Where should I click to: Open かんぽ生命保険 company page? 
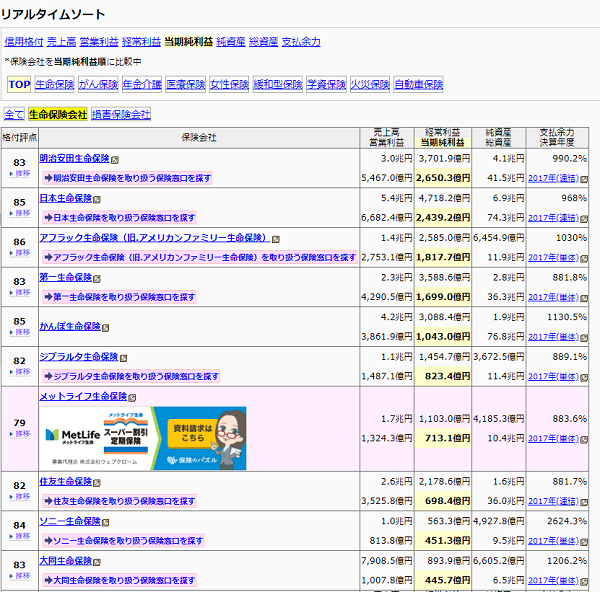click(x=70, y=326)
